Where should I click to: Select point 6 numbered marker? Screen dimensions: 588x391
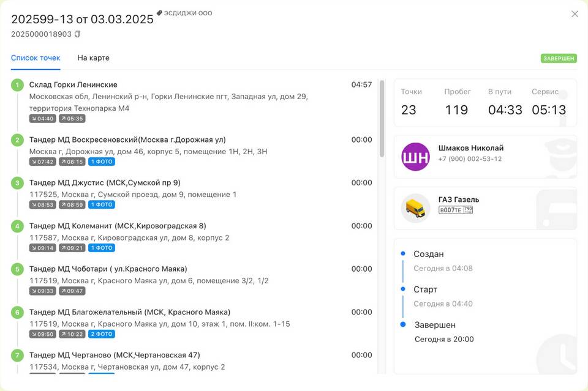(17, 312)
